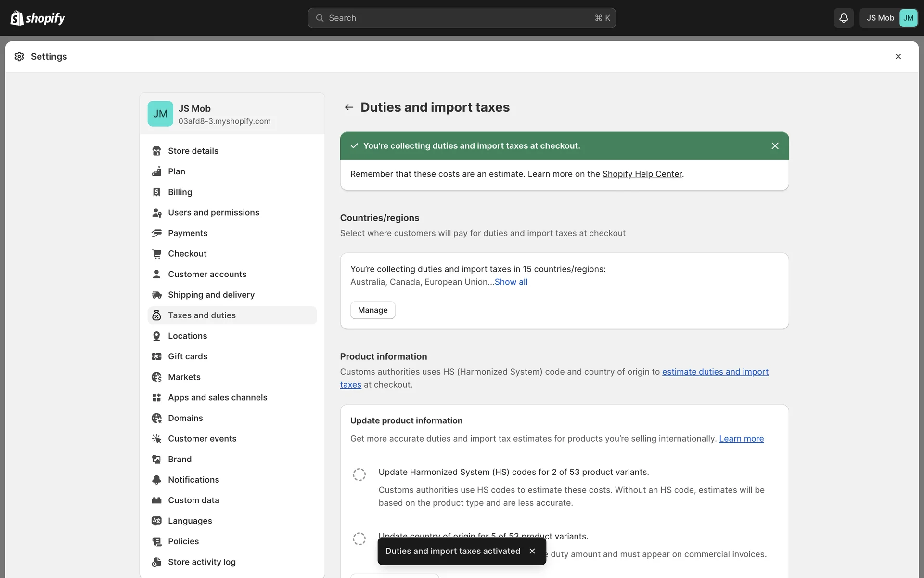Select the Update HS codes task circle

(359, 474)
